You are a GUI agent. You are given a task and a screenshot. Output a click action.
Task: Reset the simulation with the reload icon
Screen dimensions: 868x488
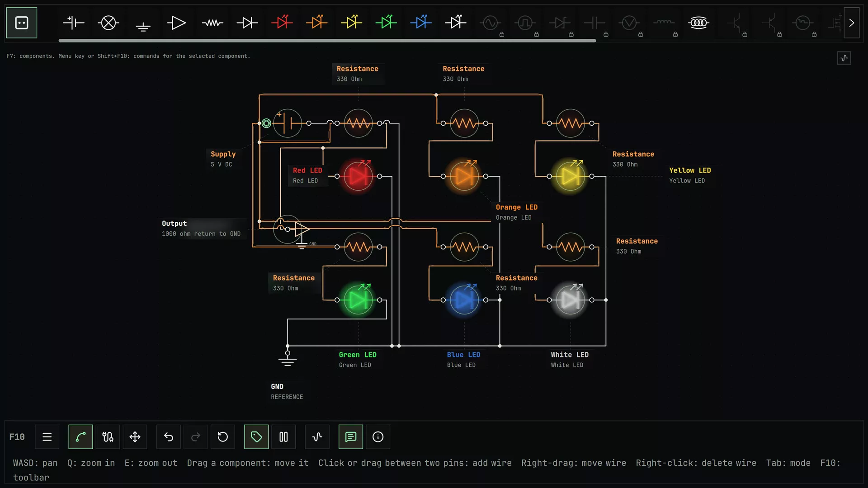[223, 437]
